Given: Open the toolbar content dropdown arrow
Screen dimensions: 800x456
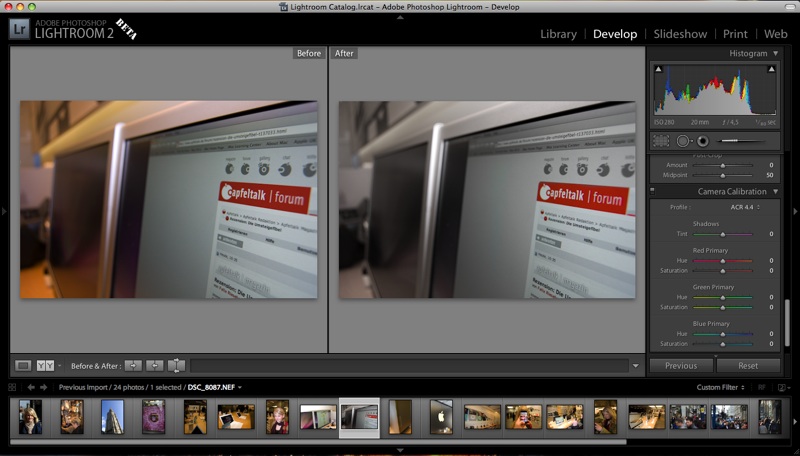Looking at the screenshot, I should pos(635,366).
